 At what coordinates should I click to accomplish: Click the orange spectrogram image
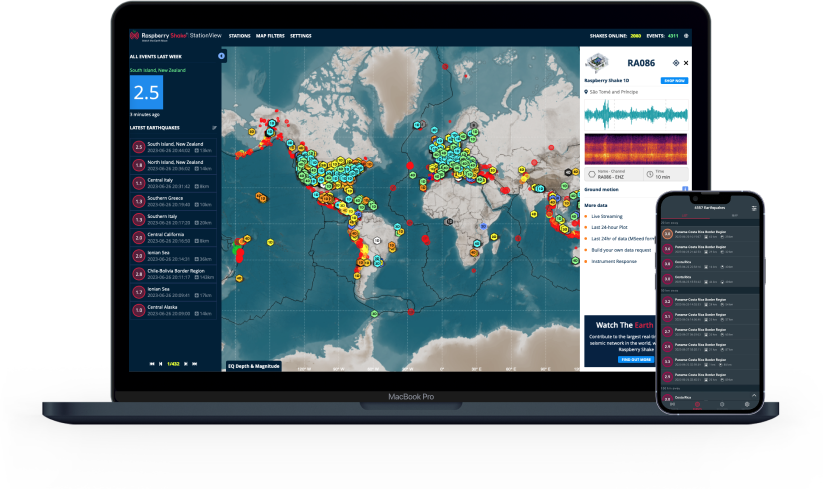coord(636,149)
